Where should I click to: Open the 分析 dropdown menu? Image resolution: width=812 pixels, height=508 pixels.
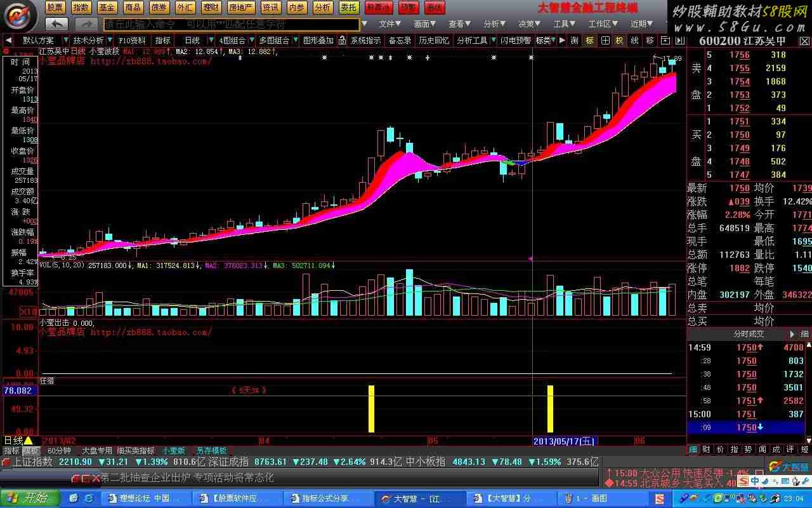coord(495,24)
